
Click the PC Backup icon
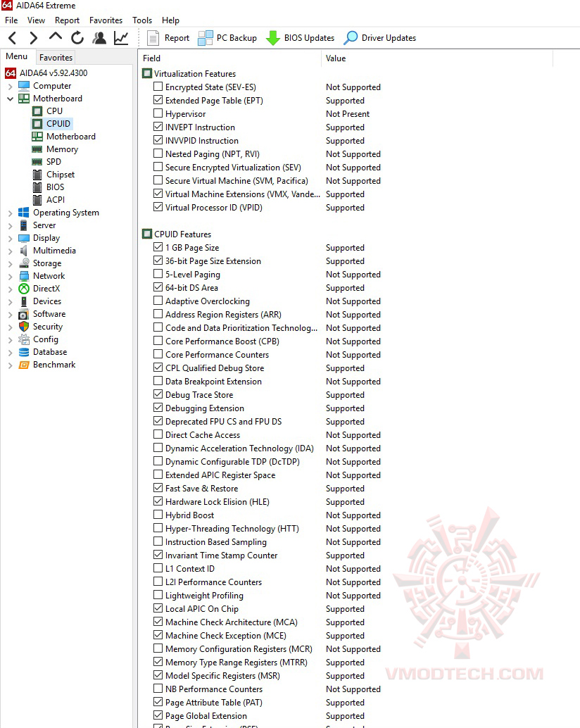point(205,38)
